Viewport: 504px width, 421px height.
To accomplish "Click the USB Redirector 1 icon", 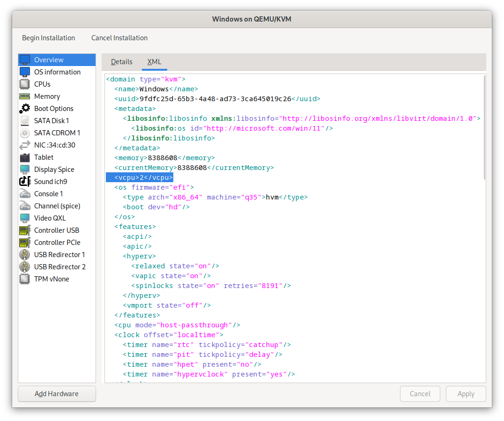I will (x=25, y=255).
